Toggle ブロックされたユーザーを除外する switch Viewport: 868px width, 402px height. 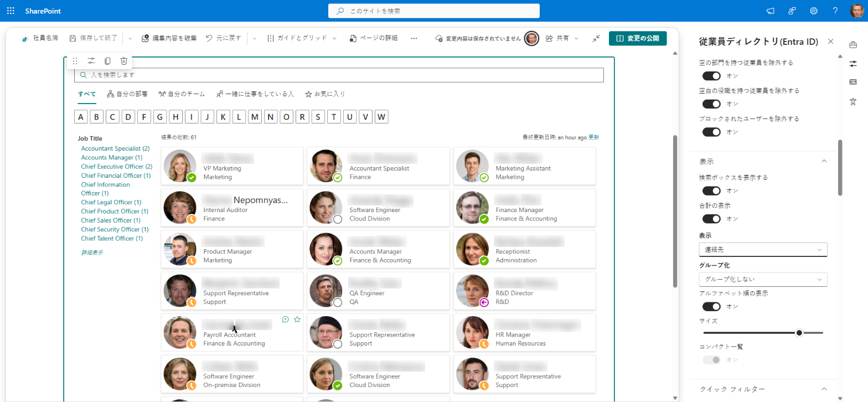tap(711, 132)
